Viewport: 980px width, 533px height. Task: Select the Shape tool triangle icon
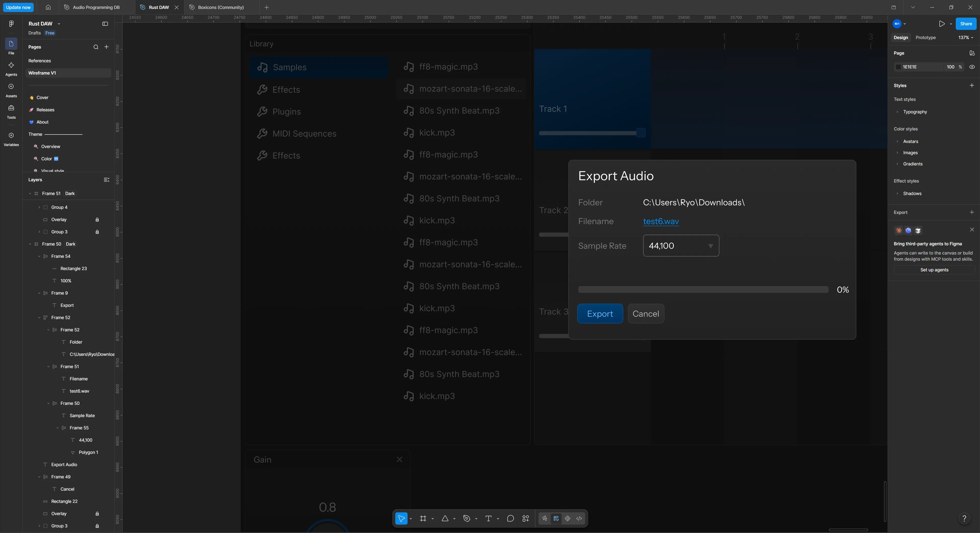pos(445,518)
